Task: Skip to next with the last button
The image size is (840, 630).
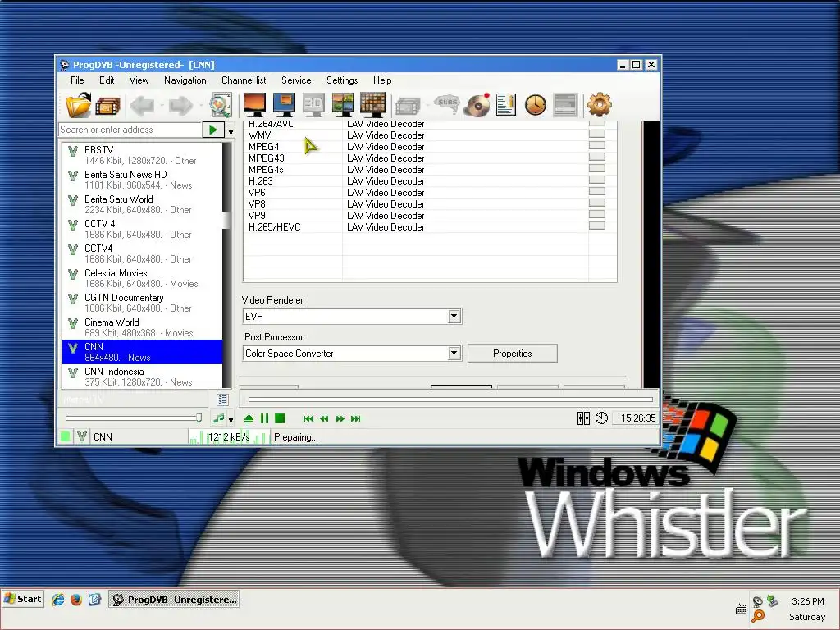Action: tap(356, 419)
